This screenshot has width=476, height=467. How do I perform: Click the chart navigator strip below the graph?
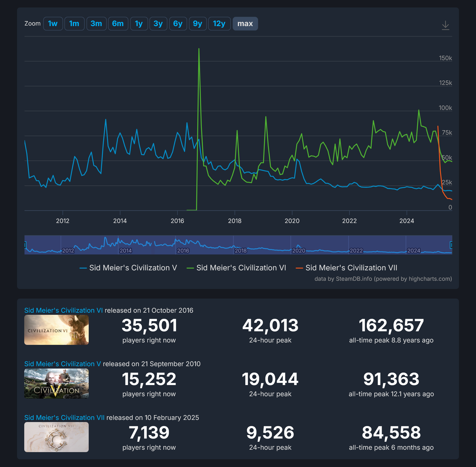click(238, 245)
